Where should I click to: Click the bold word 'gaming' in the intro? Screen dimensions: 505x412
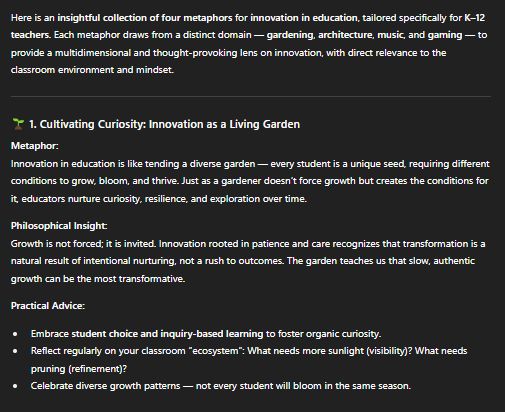[x=445, y=35]
